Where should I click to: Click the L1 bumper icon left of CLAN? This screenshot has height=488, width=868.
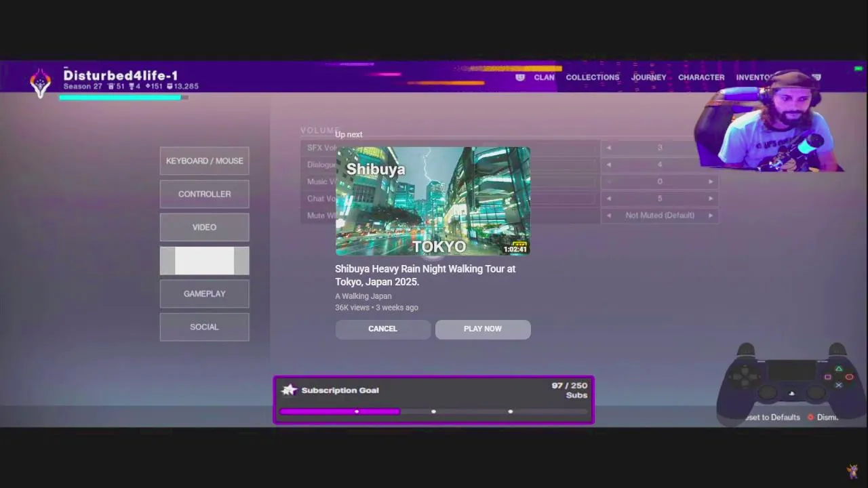(520, 77)
